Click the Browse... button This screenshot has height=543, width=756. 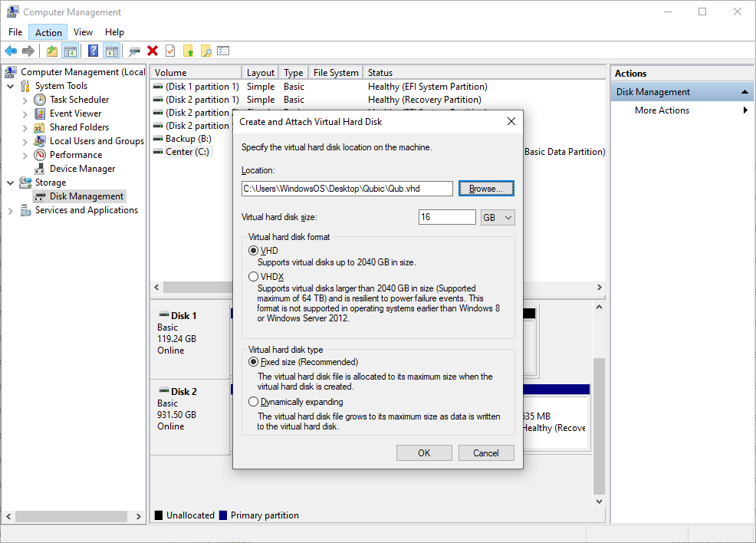coord(486,189)
